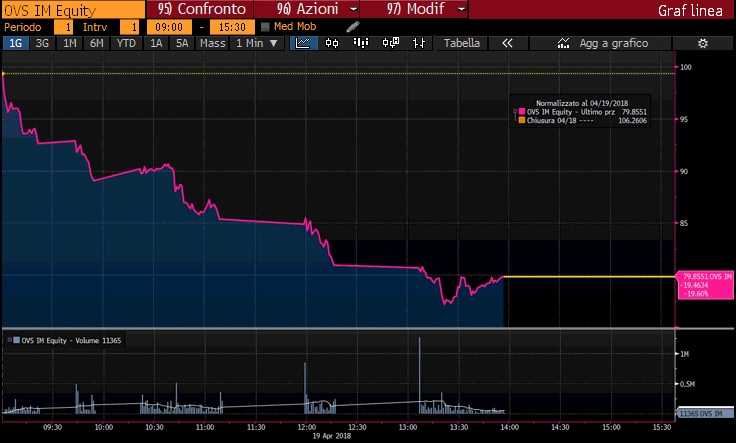Switch to the Tabella view

pyautogui.click(x=461, y=43)
